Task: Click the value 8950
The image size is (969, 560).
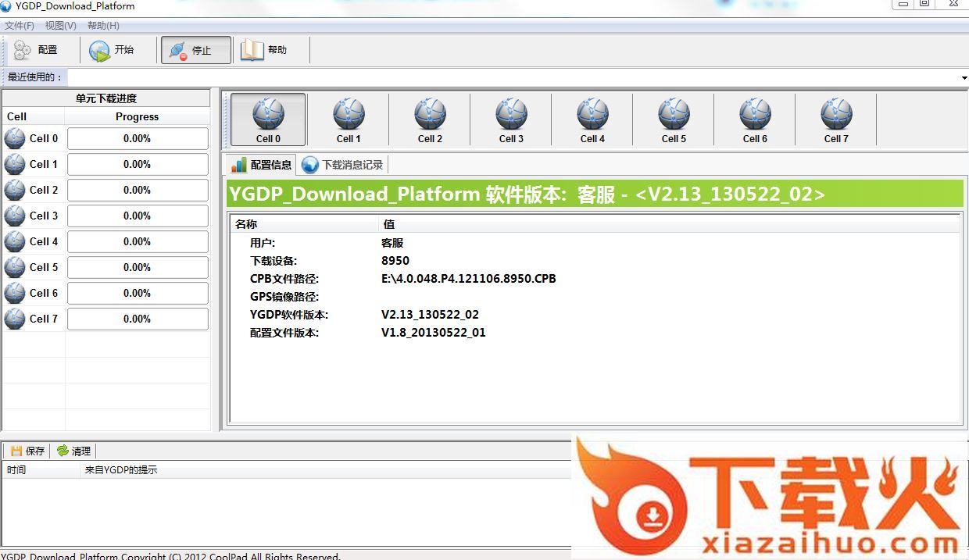Action: tap(395, 261)
